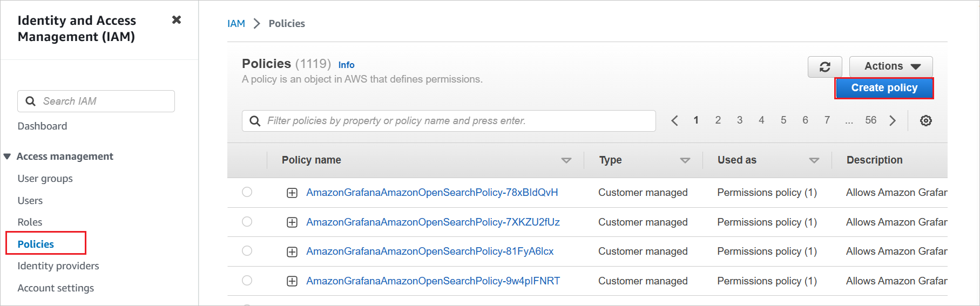Open the Info link beside Policies

click(x=346, y=65)
